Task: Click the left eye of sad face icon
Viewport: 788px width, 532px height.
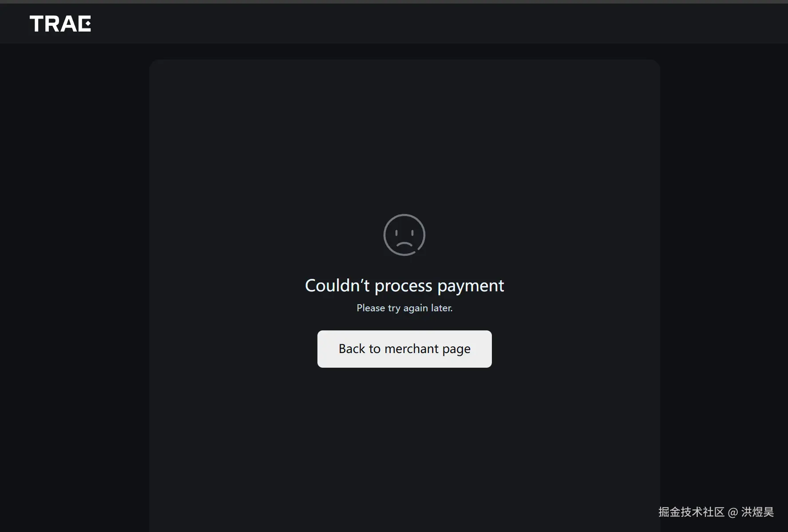Action: pos(396,232)
